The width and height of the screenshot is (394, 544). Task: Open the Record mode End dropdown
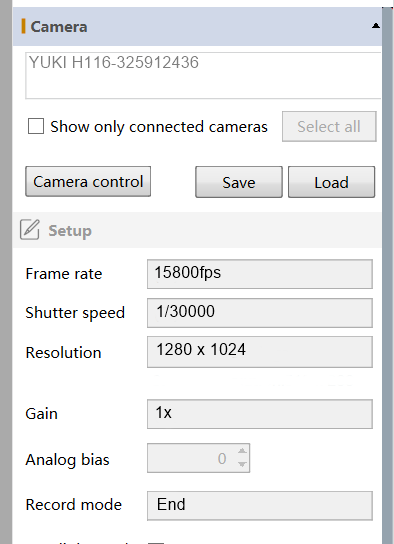pos(260,505)
